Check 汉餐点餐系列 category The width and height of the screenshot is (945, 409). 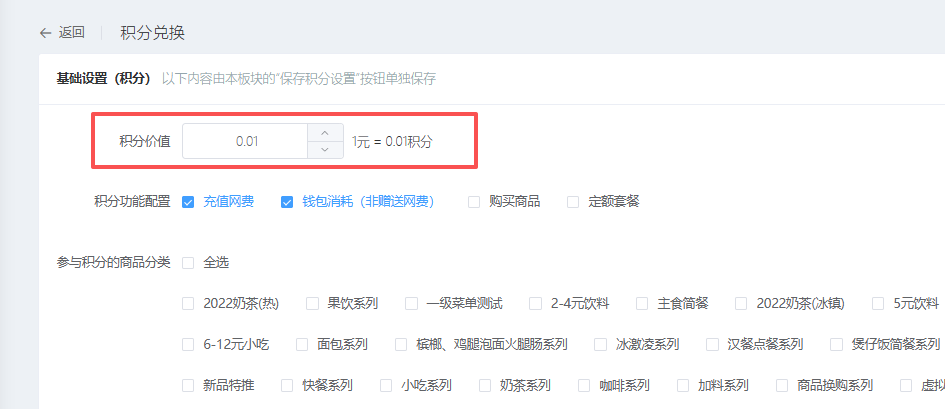point(712,345)
